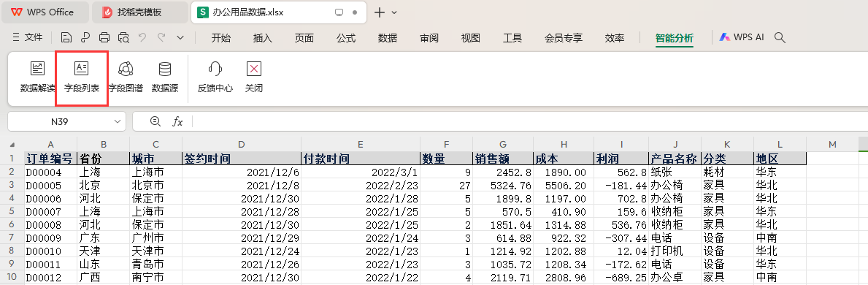Switch to the 公式 ribbon tab
The width and height of the screenshot is (868, 285).
(x=346, y=38)
